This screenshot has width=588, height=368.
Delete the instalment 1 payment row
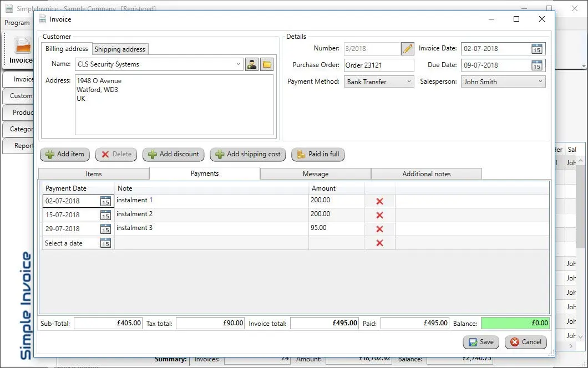pyautogui.click(x=380, y=201)
